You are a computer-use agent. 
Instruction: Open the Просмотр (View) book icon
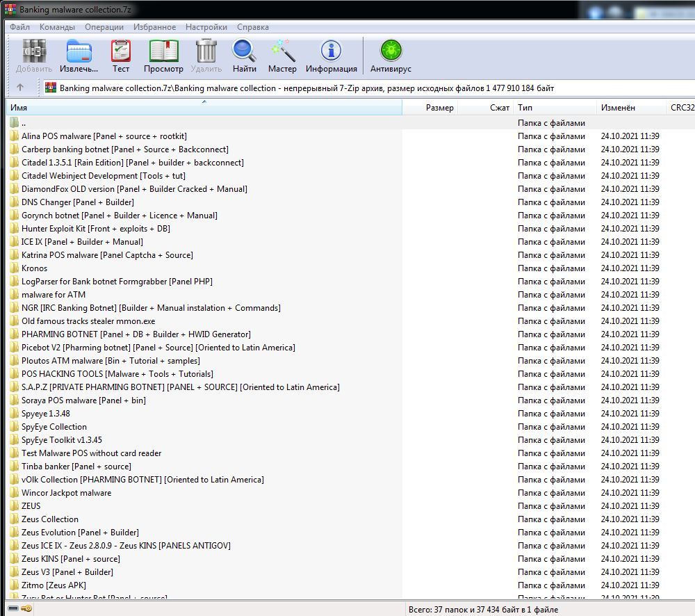[163, 51]
